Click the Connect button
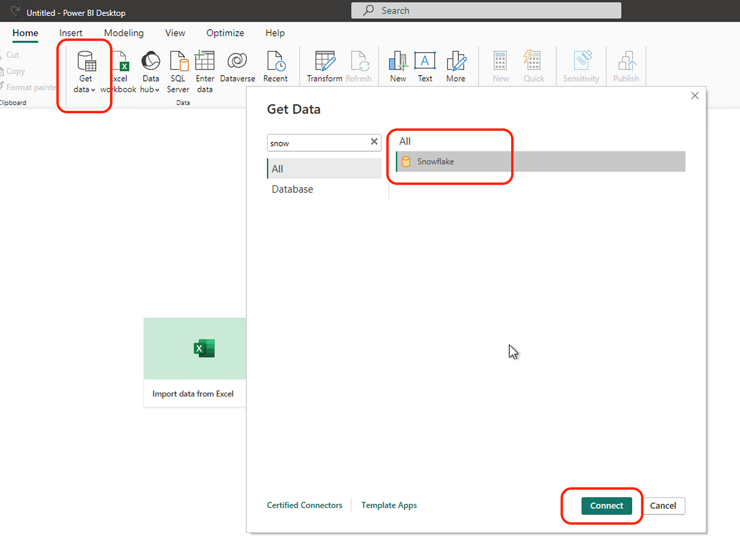 (x=607, y=506)
